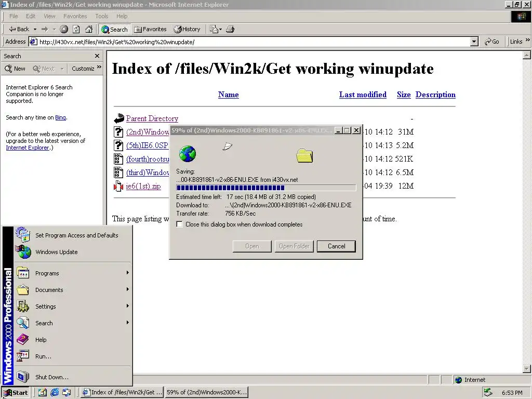The image size is (532, 399).
Task: Open the Forward button history dropdown arrow
Action: point(54,29)
